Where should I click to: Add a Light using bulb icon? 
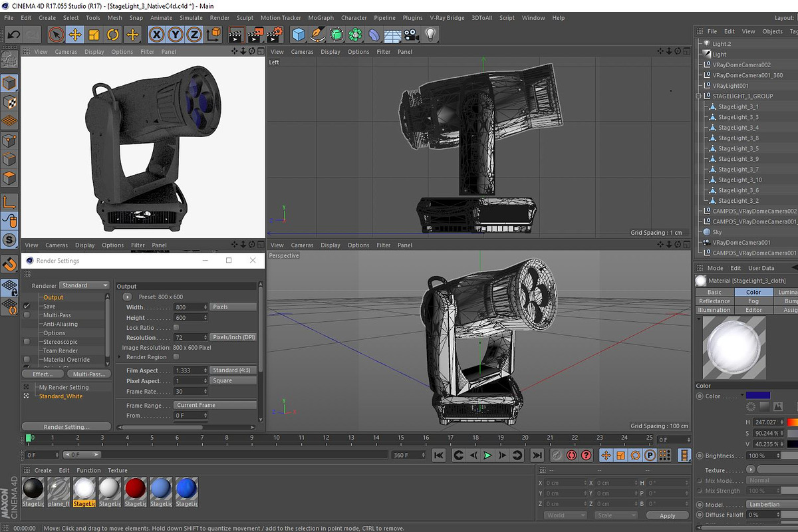click(x=431, y=34)
